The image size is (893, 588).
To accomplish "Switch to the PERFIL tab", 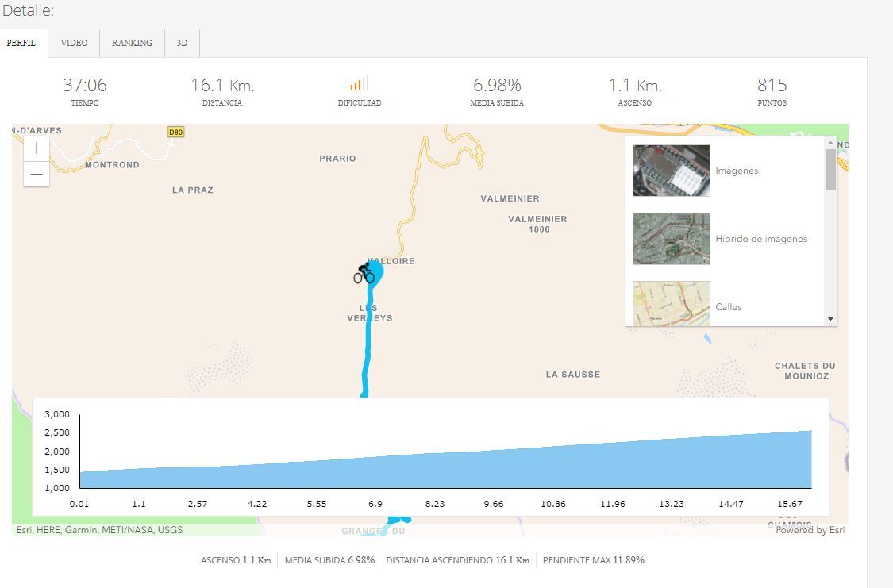I will [x=21, y=44].
